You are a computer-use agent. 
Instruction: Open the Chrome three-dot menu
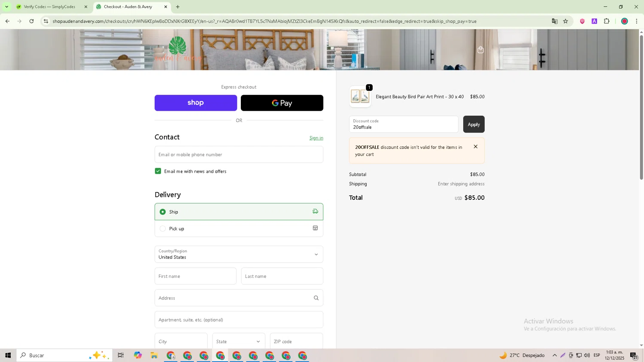coord(637,21)
